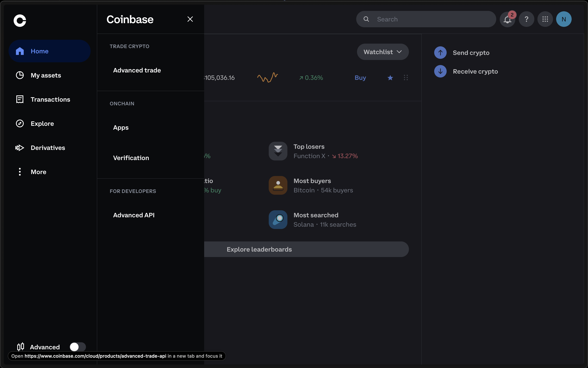
Task: Click Explore leaderboards button
Action: 306,249
